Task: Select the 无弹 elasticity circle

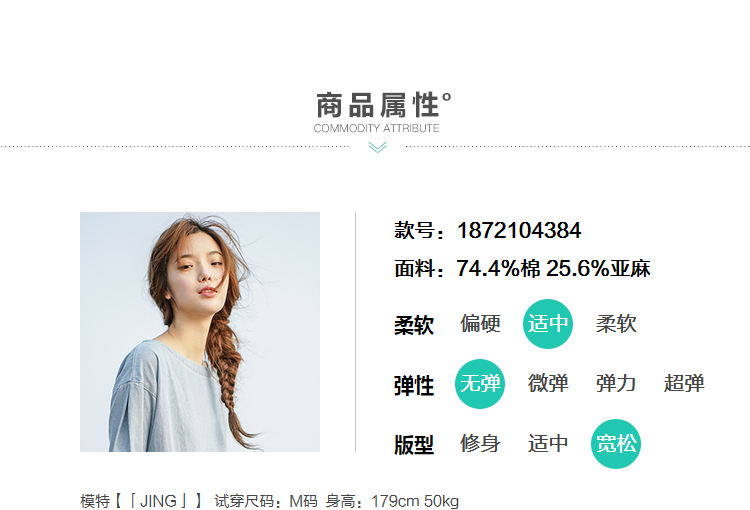Action: [480, 384]
